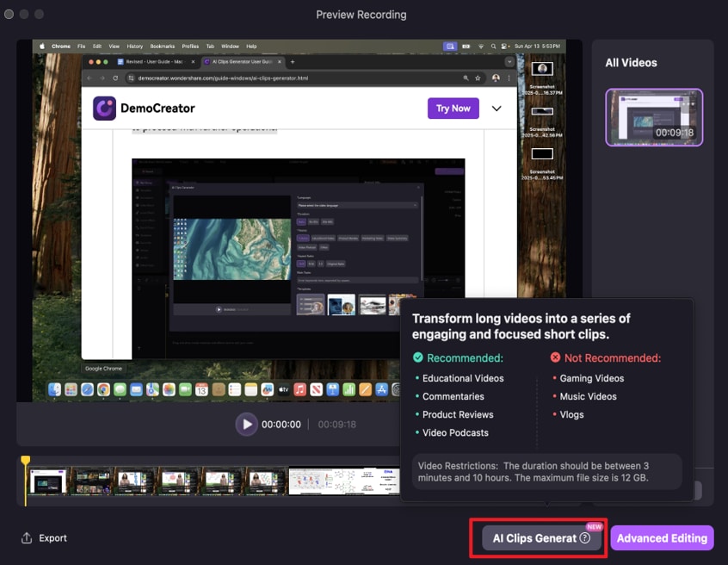Click the Music icon in the recorded Dock

point(300,389)
